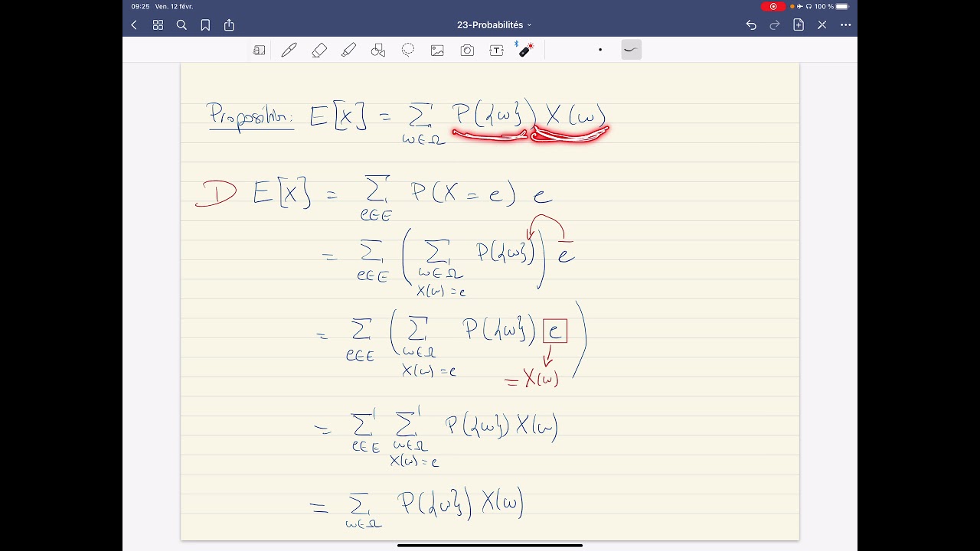The image size is (980, 551).
Task: Open the page thumbnails grid view
Action: coord(158,25)
